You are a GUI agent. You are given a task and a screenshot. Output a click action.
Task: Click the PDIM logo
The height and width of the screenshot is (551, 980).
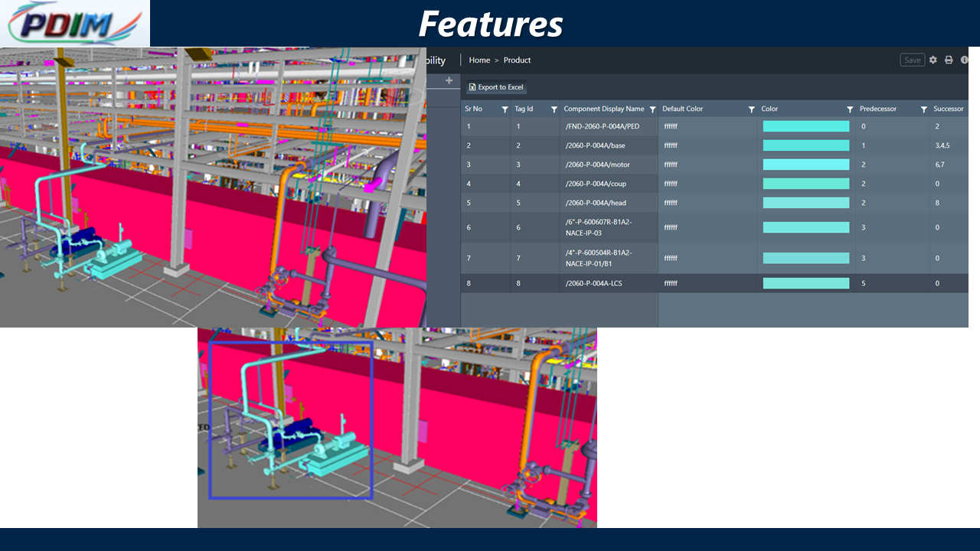(x=75, y=24)
